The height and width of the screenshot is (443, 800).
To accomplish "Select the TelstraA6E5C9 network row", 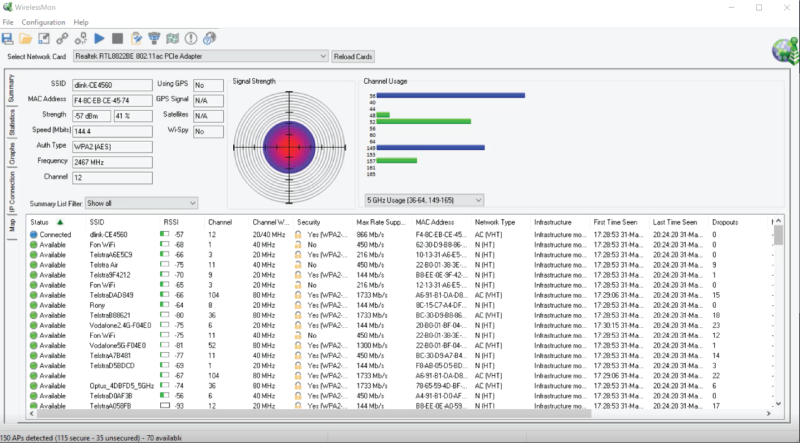I will (x=401, y=255).
